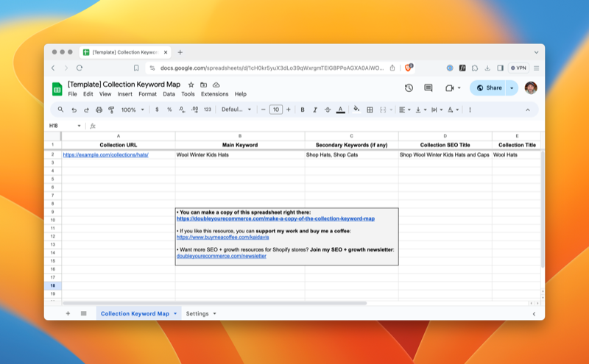Print the spreadsheet using the printer icon
589x364 pixels.
(x=99, y=110)
